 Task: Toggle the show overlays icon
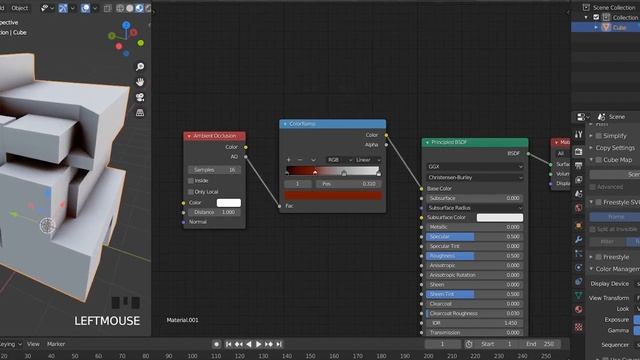coord(85,8)
